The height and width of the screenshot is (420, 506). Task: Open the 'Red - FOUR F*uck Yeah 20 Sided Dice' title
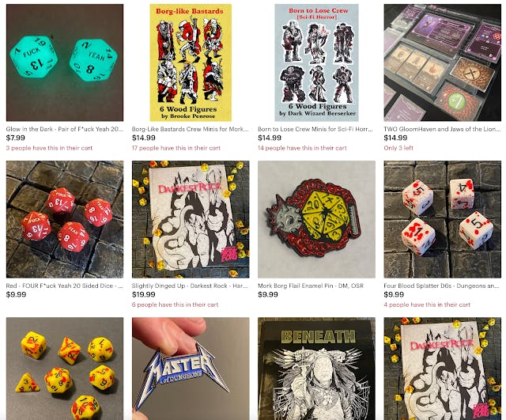[x=65, y=286]
